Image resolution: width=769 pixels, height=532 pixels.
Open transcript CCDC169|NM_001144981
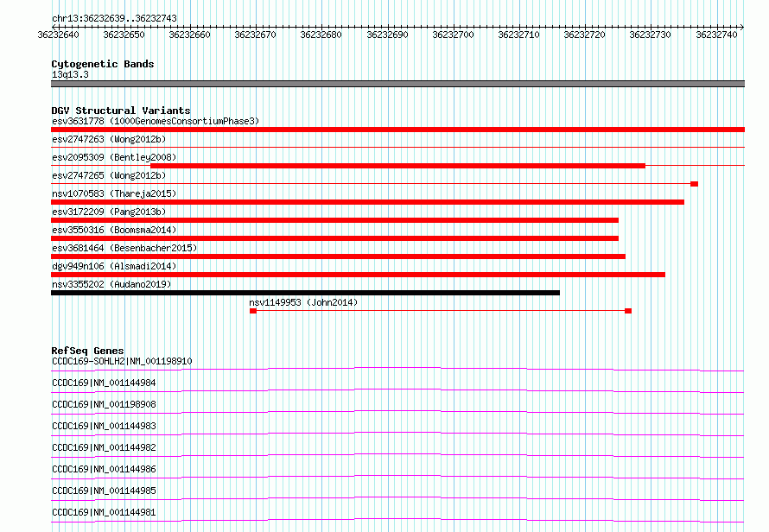tap(104, 512)
